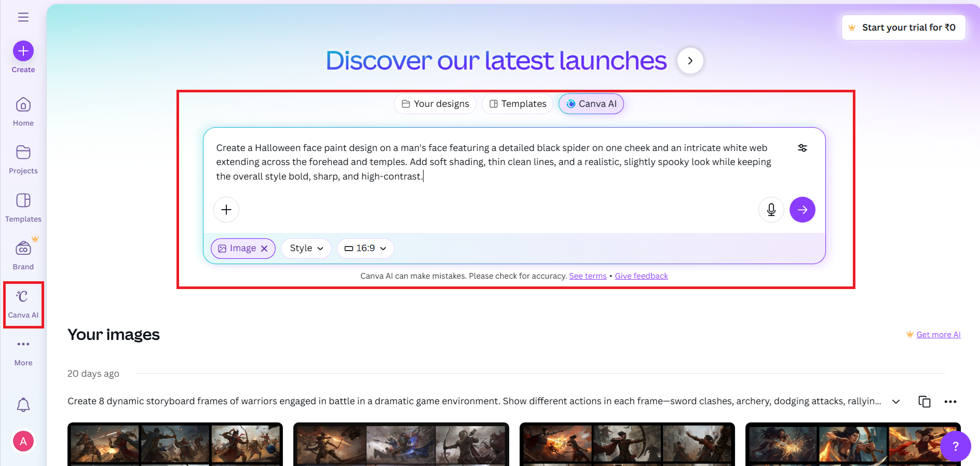
Task: Go to Home in sidebar
Action: pos(23,112)
